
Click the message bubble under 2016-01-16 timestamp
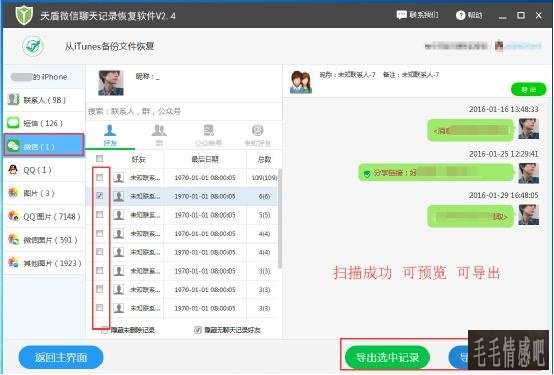[471, 130]
